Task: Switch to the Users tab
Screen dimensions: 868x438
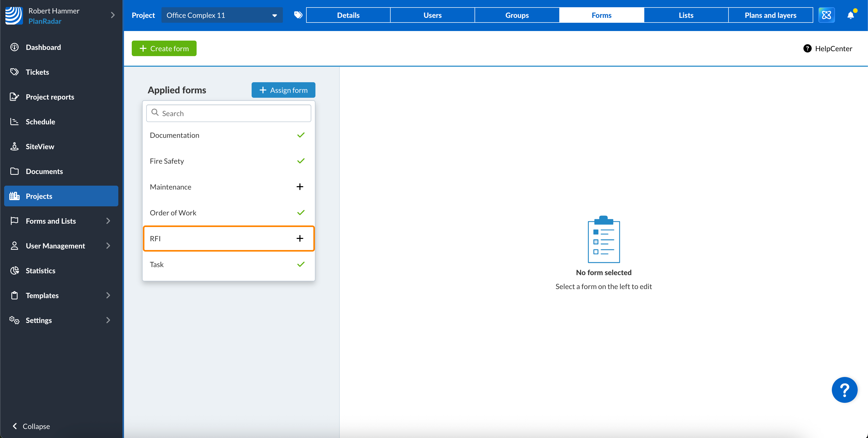Action: (432, 15)
